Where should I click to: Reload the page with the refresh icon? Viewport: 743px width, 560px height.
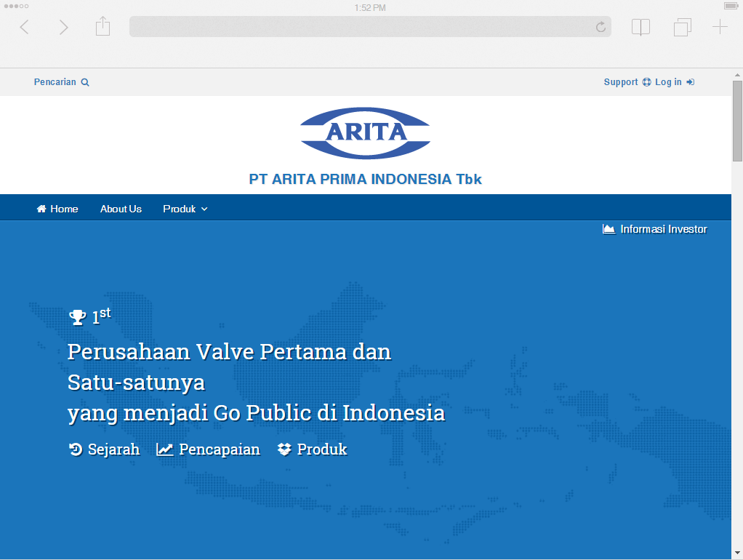pyautogui.click(x=601, y=27)
